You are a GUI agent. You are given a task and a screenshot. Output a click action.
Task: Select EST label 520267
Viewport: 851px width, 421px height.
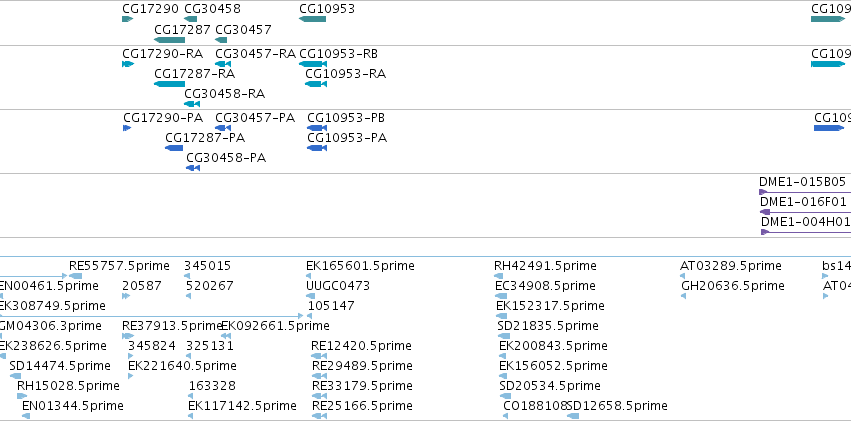[210, 286]
